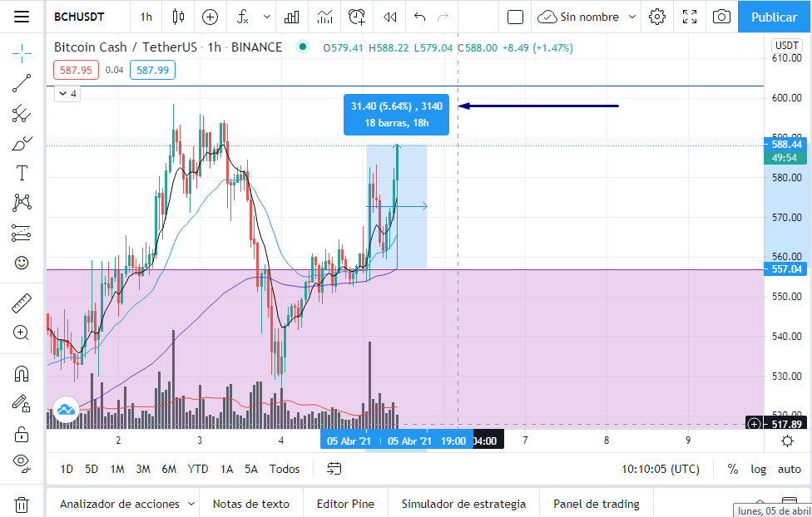Toggle lock all drawing tools

[x=22, y=434]
